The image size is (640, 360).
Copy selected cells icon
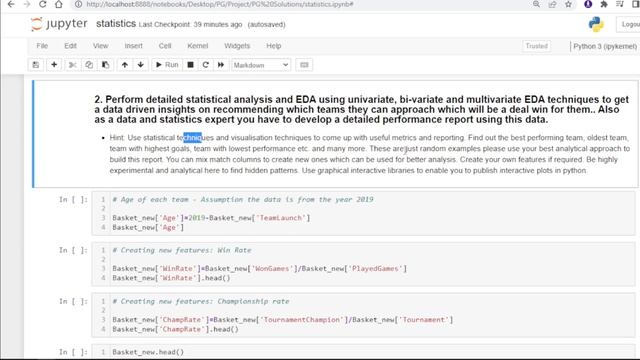tap(89, 65)
